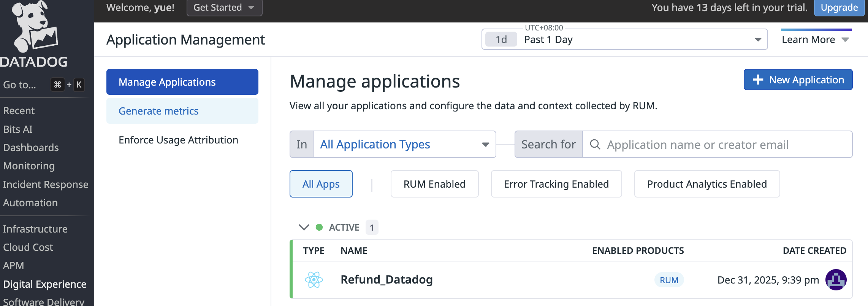Open the Refund_Datadog application

point(386,280)
